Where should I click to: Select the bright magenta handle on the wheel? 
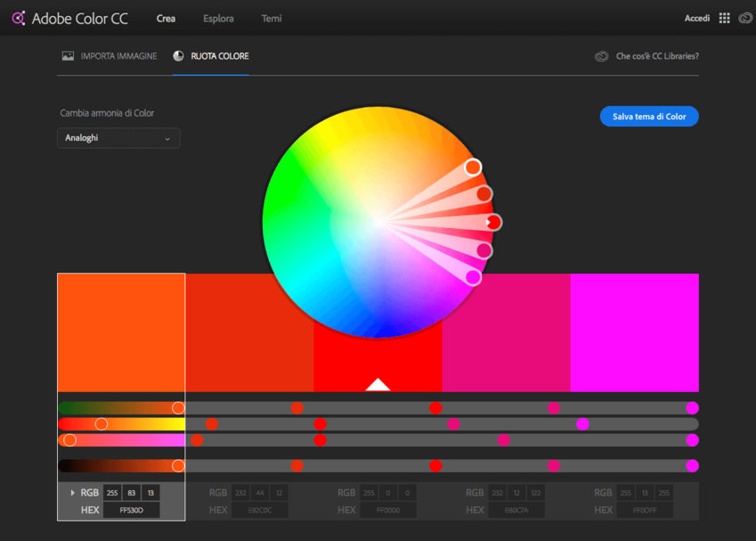click(473, 277)
